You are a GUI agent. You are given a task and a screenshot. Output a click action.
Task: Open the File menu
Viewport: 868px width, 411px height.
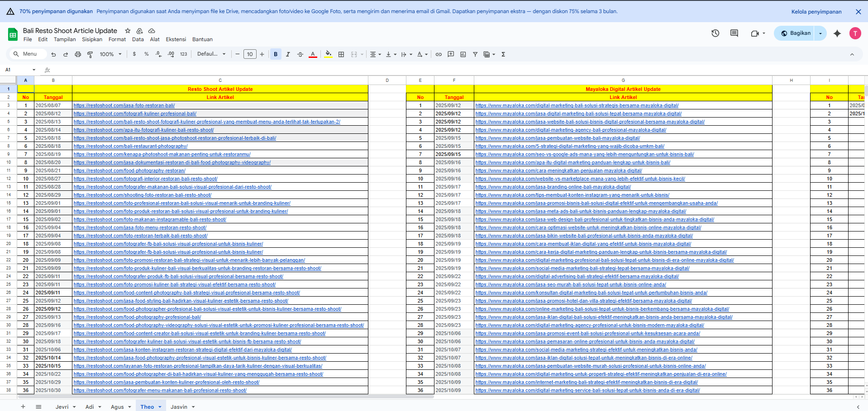click(28, 39)
